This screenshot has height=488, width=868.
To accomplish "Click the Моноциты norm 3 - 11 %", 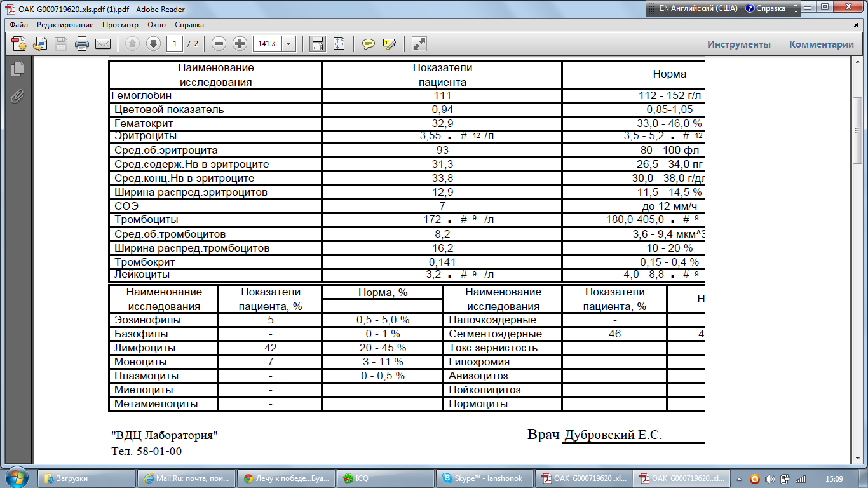I will [x=383, y=362].
